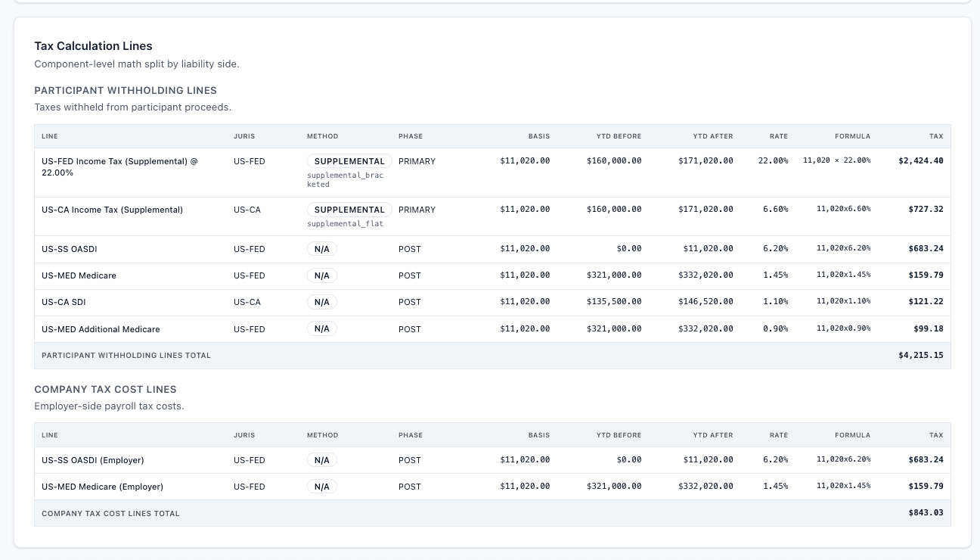Click the N/A badge on US-SS OASDI (Employer)
The image size is (980, 560).
coord(322,460)
